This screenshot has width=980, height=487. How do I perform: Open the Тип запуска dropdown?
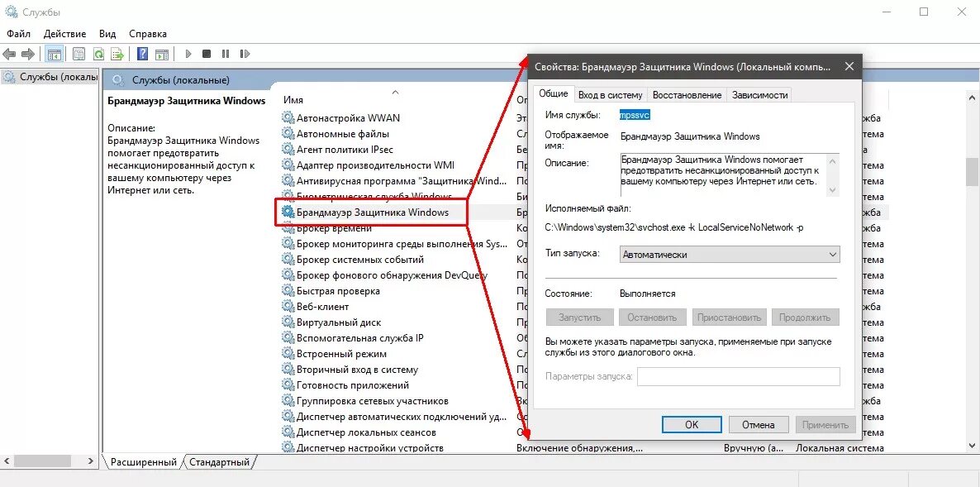(x=730, y=255)
